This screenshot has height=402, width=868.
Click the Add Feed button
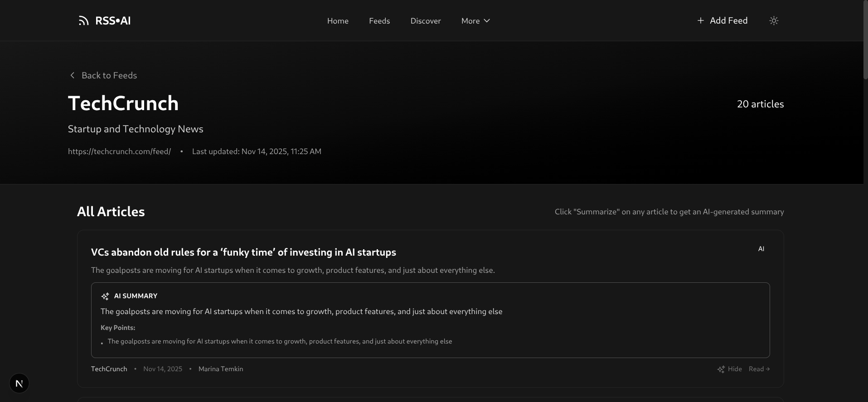(x=722, y=20)
